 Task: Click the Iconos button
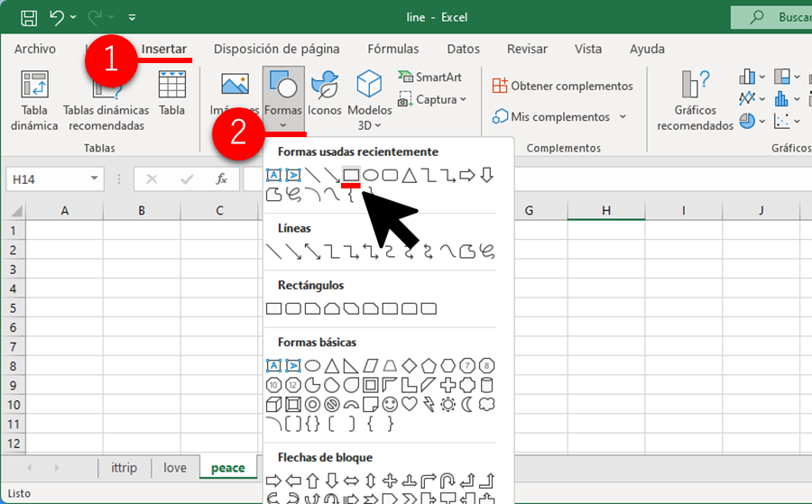(325, 93)
